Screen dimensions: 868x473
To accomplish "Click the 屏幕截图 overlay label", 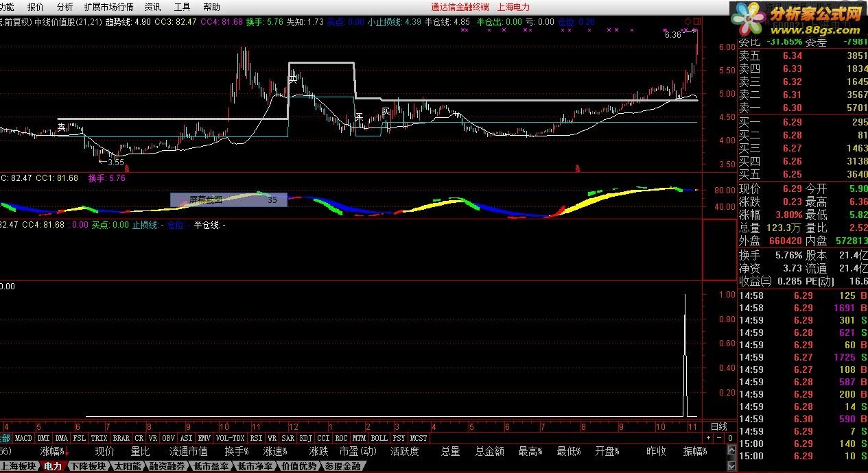I will point(206,200).
